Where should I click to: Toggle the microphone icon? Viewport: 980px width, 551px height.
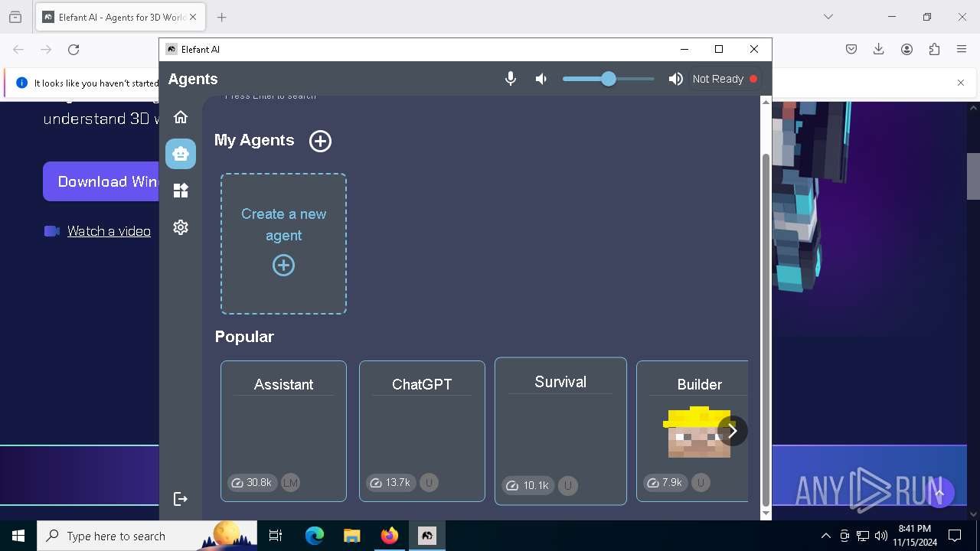511,79
